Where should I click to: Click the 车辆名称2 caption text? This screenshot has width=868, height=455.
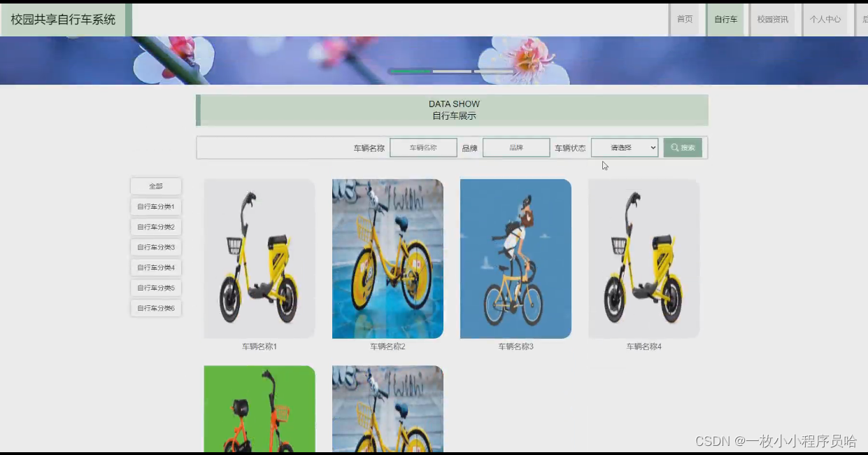(387, 346)
